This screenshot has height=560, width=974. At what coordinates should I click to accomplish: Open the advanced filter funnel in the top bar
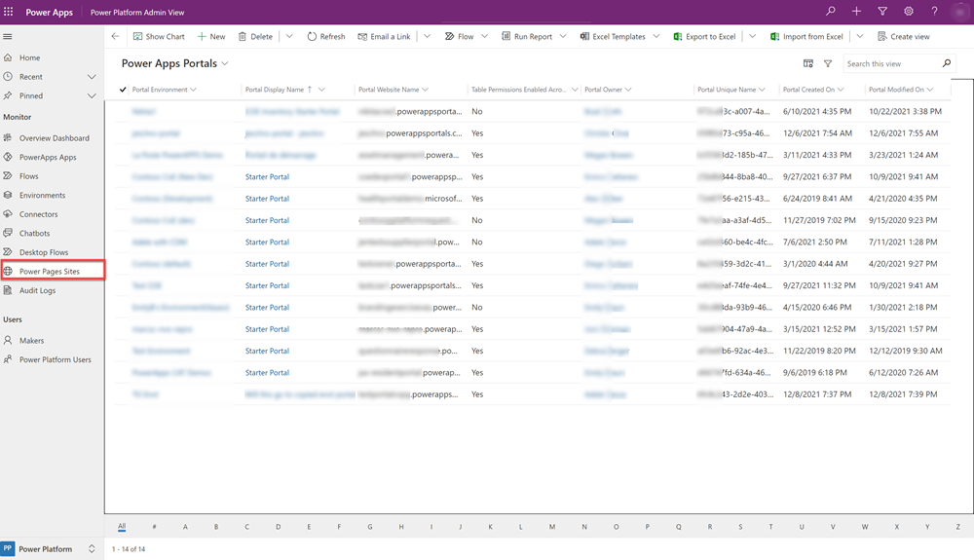pos(882,11)
